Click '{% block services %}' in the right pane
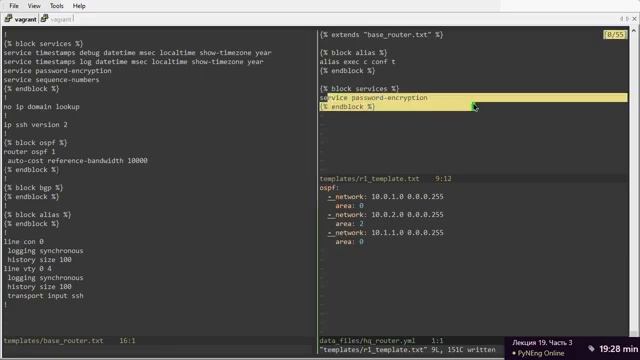 point(360,89)
